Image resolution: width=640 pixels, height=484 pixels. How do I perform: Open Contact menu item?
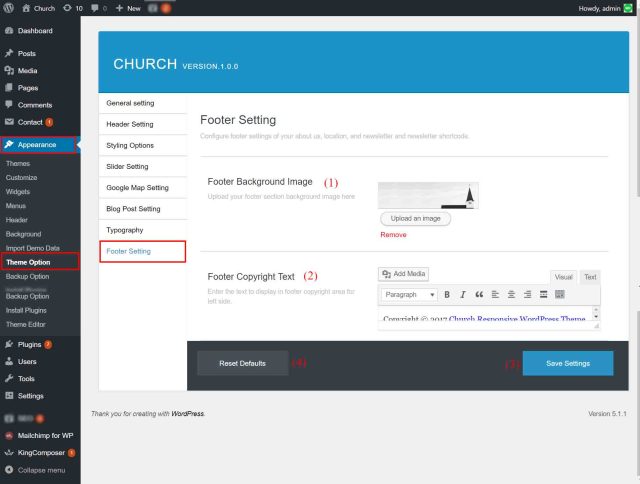tap(40, 122)
